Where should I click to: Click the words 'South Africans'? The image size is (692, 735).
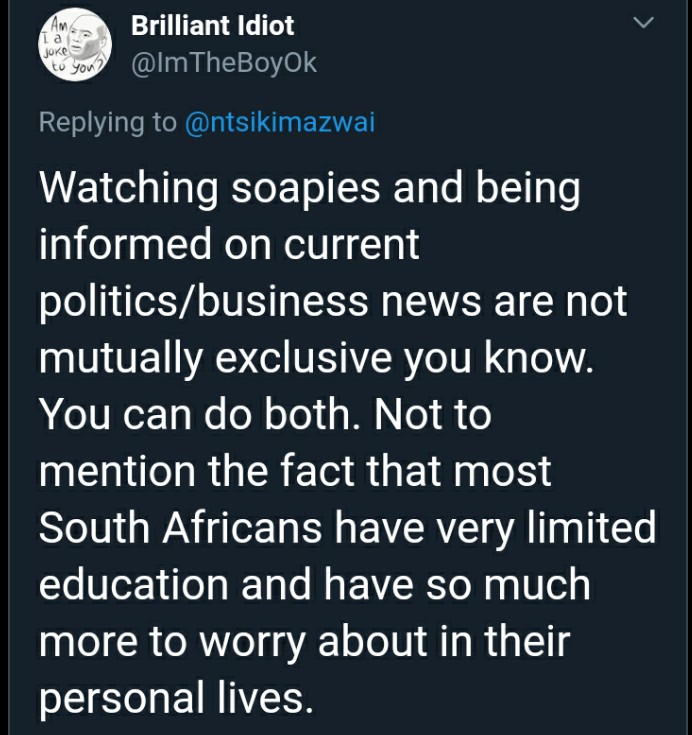(181, 528)
